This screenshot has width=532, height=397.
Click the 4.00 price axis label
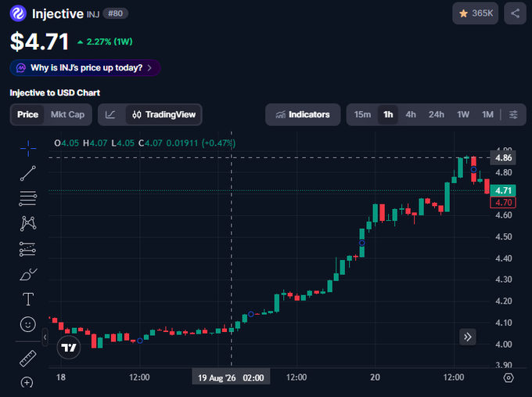504,345
